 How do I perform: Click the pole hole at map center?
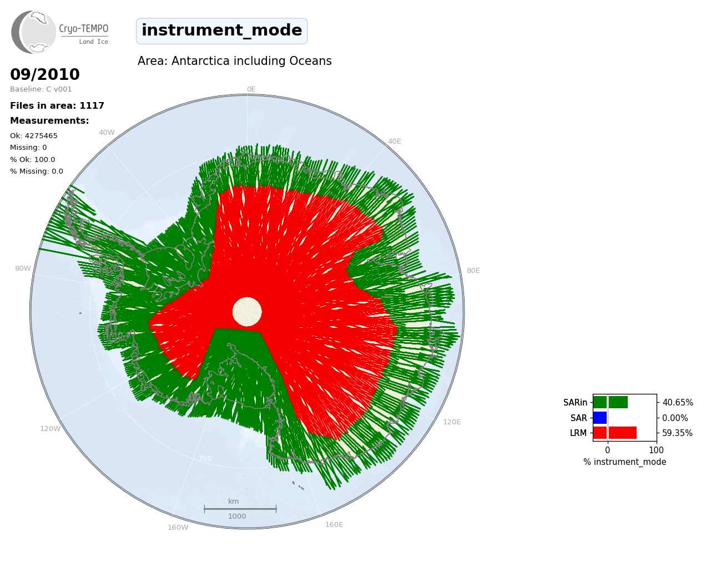pos(247,312)
